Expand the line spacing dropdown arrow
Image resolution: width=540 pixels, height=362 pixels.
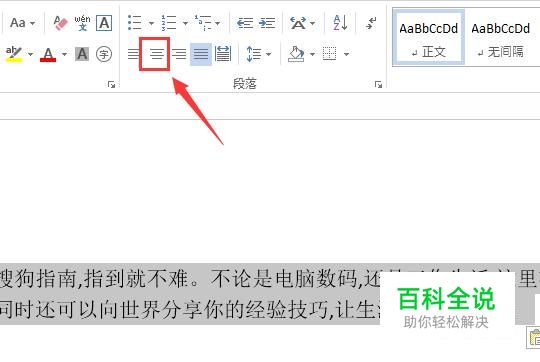click(269, 54)
